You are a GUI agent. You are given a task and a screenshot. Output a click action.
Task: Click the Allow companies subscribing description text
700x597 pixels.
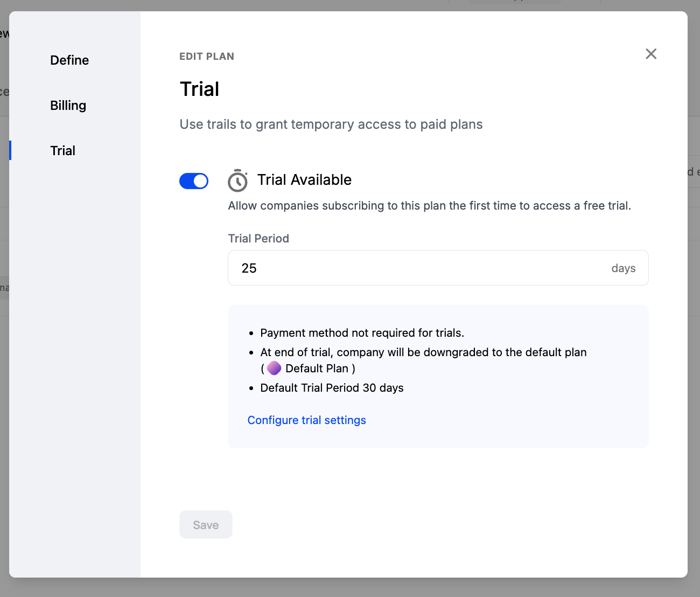click(429, 206)
